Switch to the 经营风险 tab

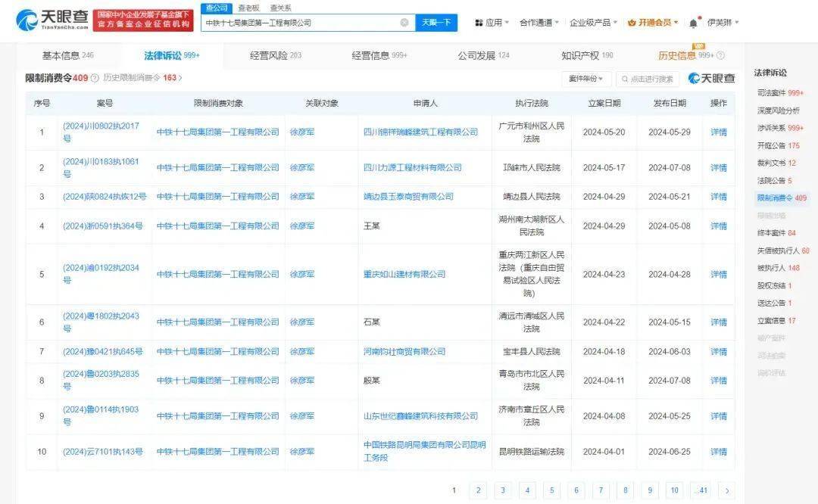click(x=276, y=55)
